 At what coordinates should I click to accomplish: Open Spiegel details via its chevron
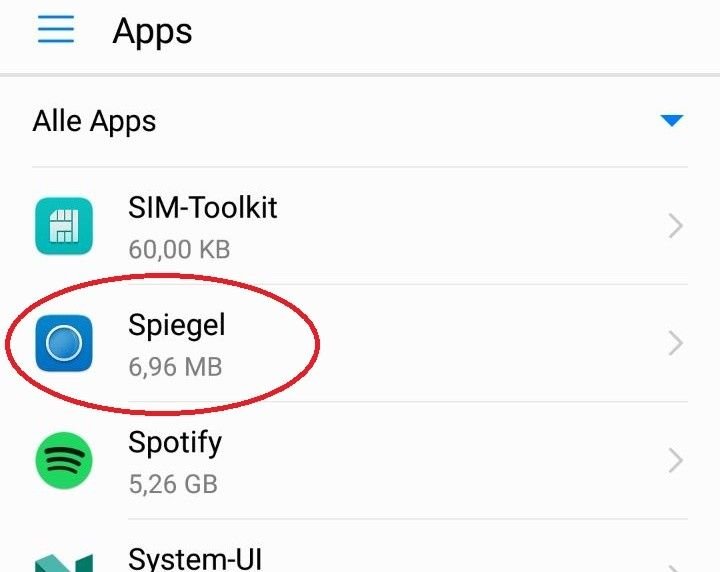tap(676, 344)
